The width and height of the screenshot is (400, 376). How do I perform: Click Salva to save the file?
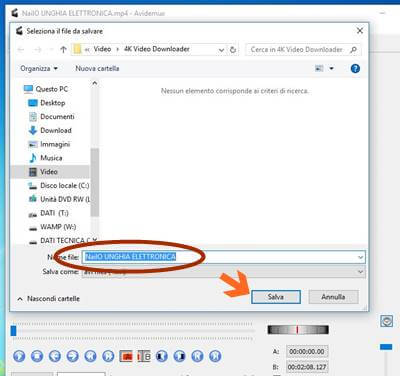276,297
